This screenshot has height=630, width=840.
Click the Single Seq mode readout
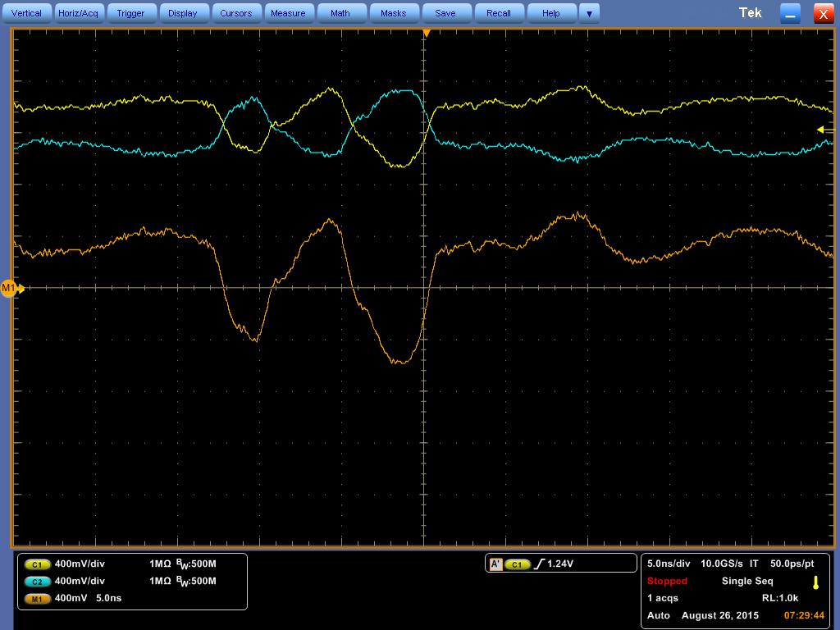pos(747,581)
